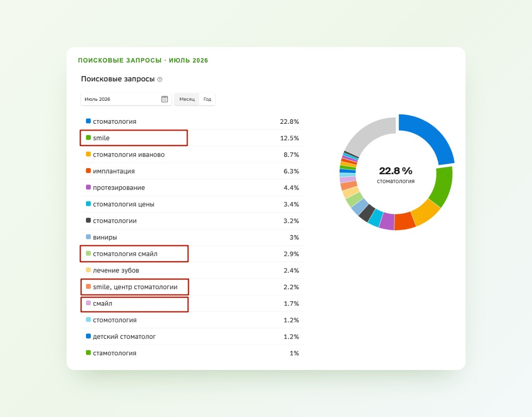Click the стоматология цены query row
Viewport: 532px width, 417px height.
pyautogui.click(x=192, y=204)
